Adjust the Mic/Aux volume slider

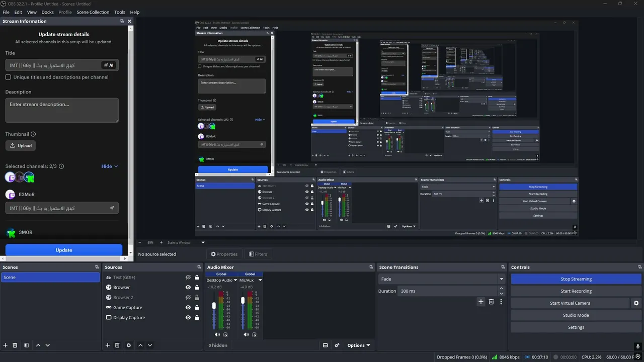(x=243, y=300)
